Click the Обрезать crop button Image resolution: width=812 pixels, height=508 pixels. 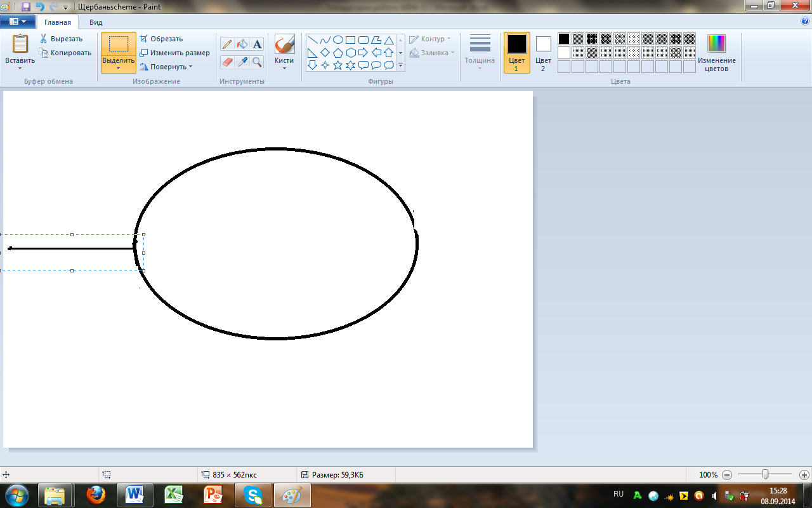(x=161, y=39)
